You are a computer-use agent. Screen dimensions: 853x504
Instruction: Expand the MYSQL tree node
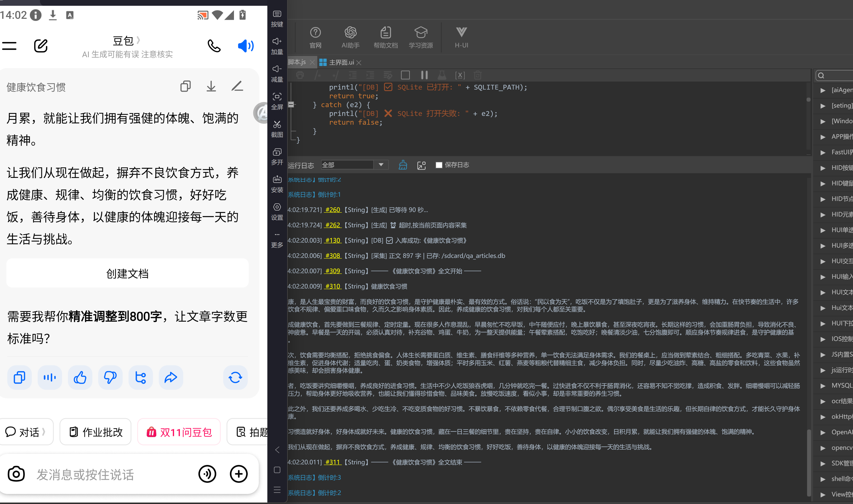pyautogui.click(x=823, y=386)
